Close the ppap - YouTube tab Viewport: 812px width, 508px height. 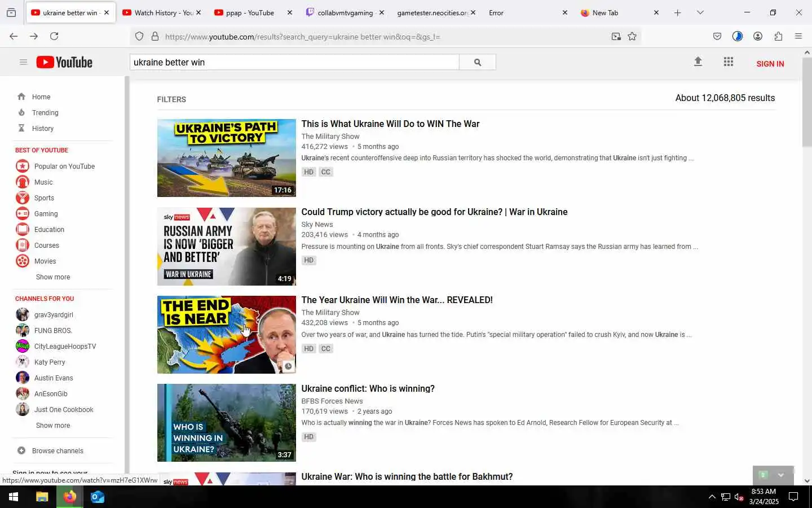pyautogui.click(x=290, y=12)
